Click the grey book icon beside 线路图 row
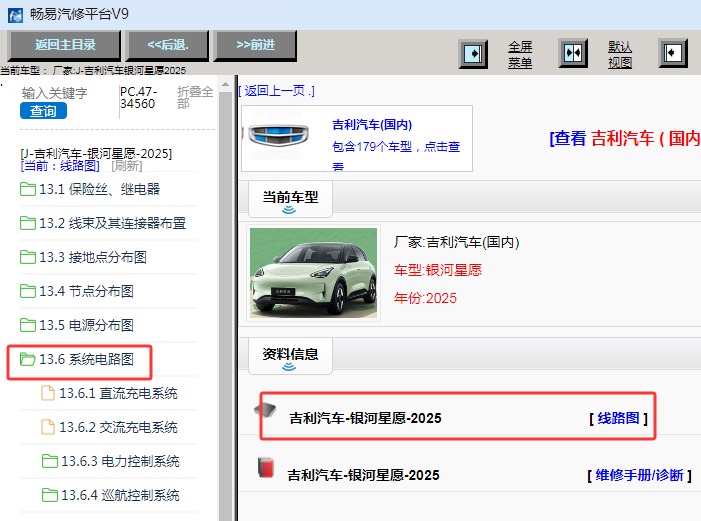The image size is (701, 521). pyautogui.click(x=266, y=410)
